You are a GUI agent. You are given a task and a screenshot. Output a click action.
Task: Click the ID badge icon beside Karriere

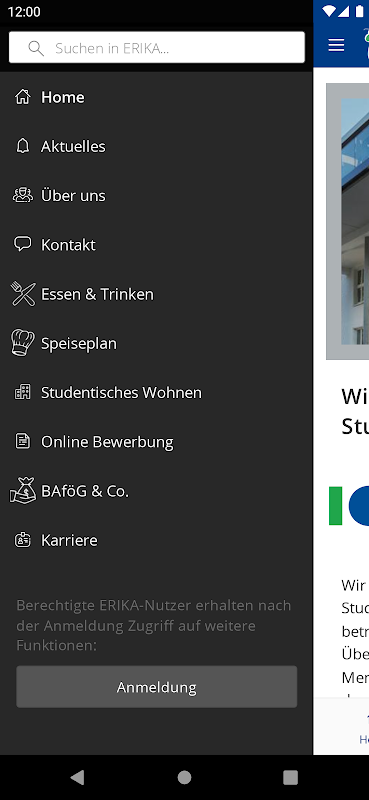22,540
